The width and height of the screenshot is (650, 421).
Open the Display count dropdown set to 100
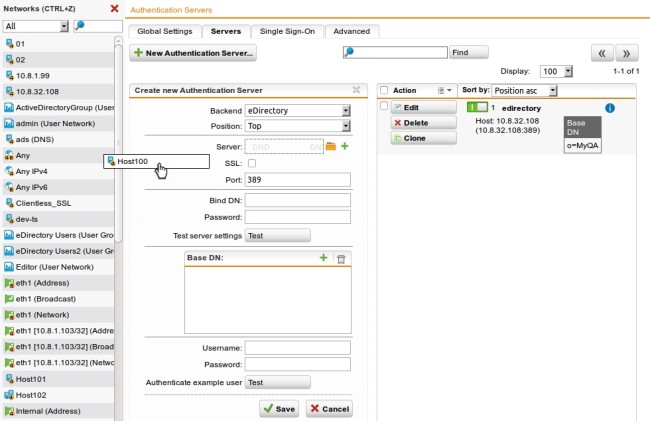coord(556,72)
